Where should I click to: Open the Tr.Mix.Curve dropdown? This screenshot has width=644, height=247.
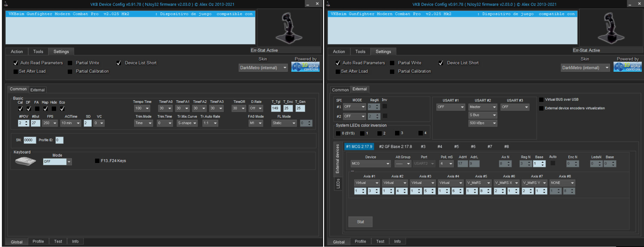pyautogui.click(x=187, y=123)
